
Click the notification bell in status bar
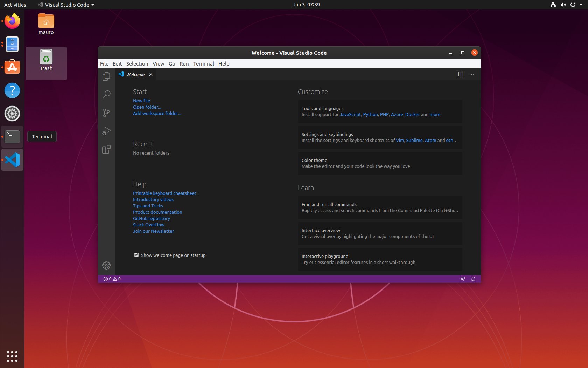click(473, 279)
